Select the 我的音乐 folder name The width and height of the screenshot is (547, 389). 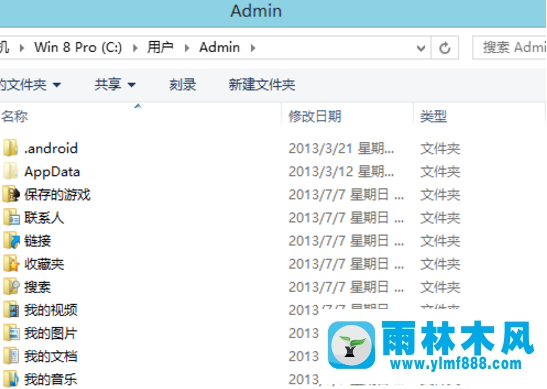[51, 379]
